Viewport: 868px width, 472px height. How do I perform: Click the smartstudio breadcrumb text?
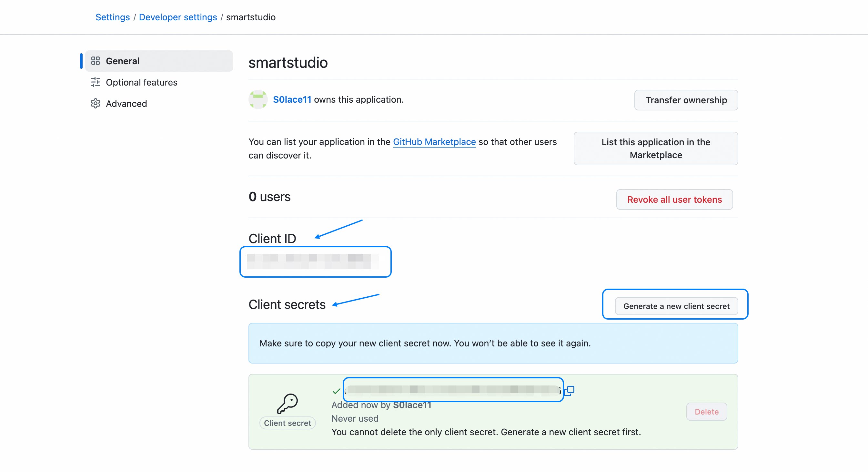[x=251, y=17]
